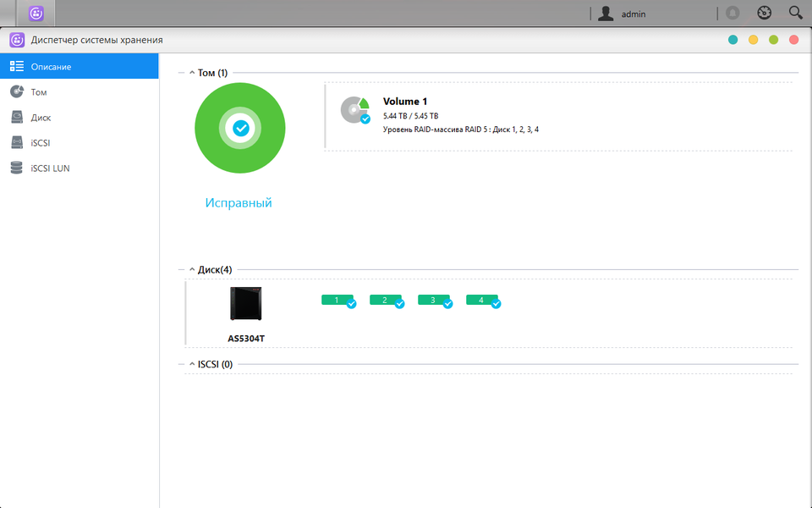This screenshot has width=812, height=508.
Task: Click the admin user account icon
Action: [606, 14]
